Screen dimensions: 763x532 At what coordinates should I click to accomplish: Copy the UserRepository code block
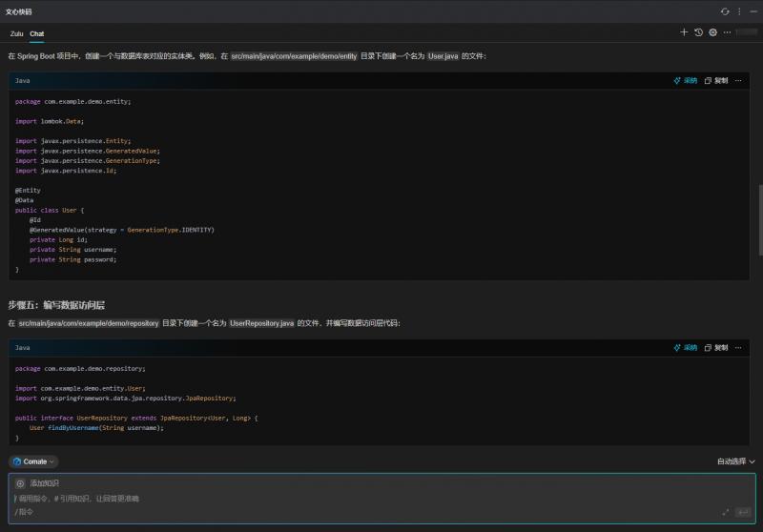coord(716,348)
